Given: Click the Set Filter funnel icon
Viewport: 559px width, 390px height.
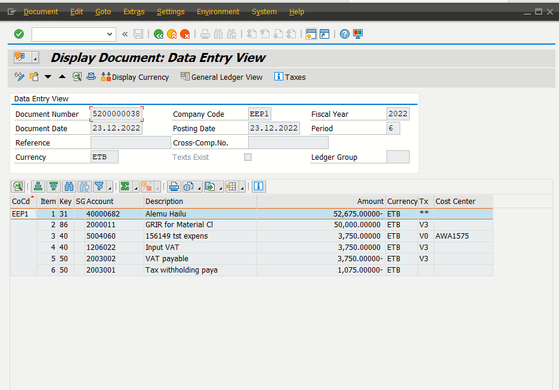Looking at the screenshot, I should coord(99,186).
